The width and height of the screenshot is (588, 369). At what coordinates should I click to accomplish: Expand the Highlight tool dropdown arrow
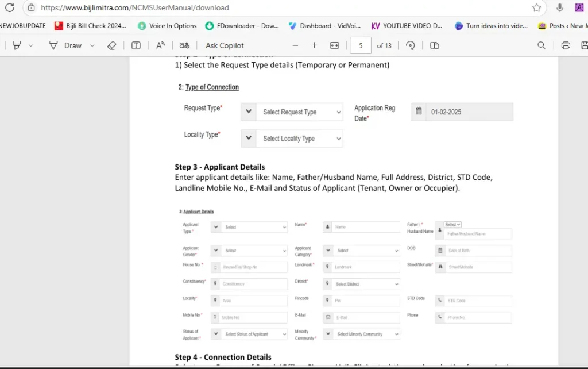31,45
